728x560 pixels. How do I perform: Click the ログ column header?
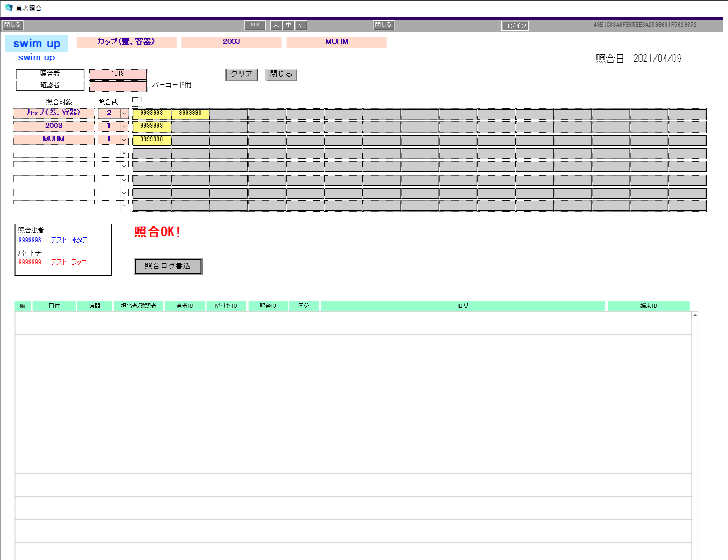pos(463,306)
